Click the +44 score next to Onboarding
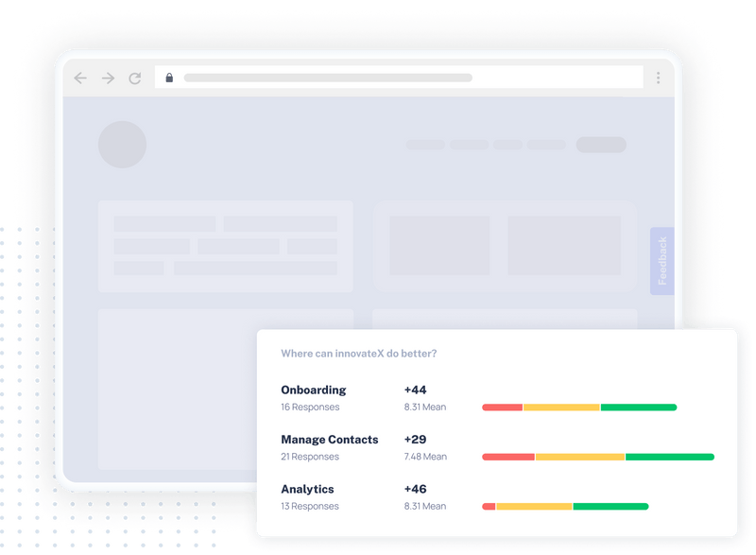Viewport: 756px width, 555px height. point(416,390)
